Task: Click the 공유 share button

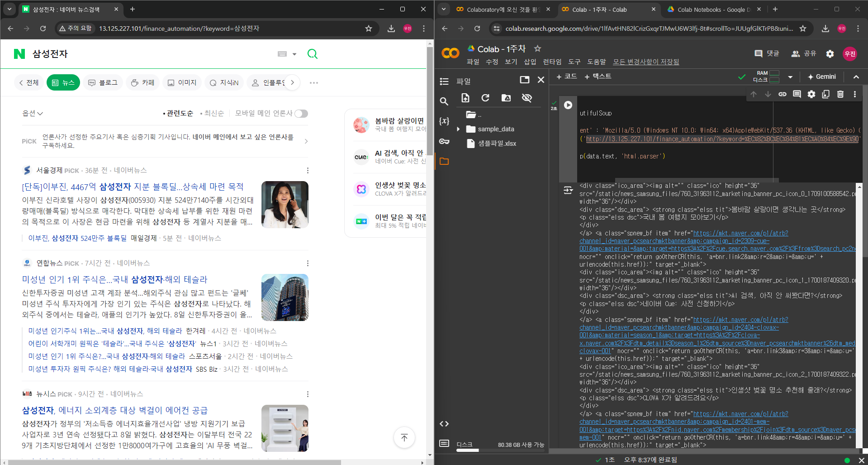Action: point(803,53)
